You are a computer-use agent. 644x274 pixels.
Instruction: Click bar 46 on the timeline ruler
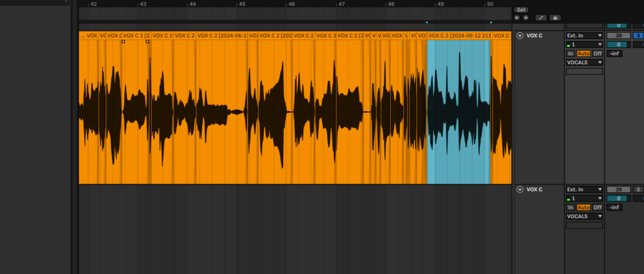point(291,4)
